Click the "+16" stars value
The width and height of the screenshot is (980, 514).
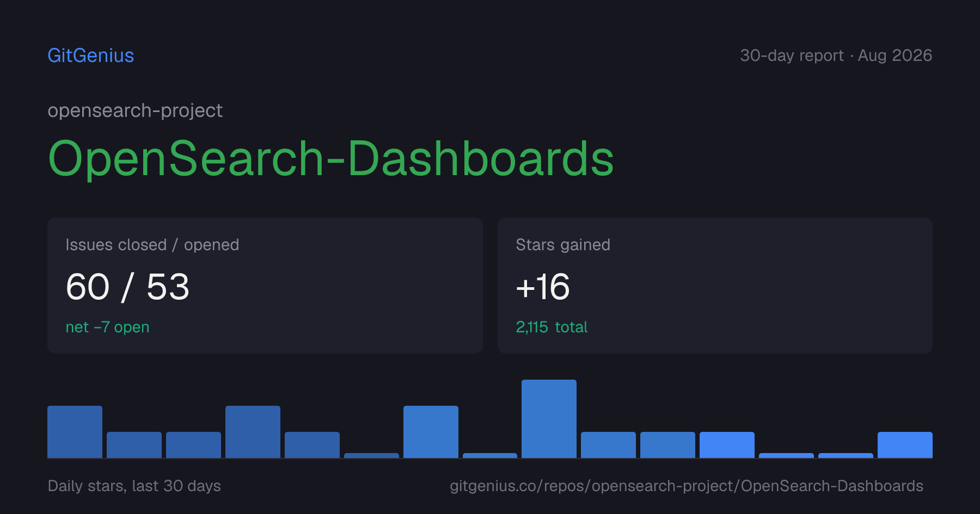[x=543, y=287]
